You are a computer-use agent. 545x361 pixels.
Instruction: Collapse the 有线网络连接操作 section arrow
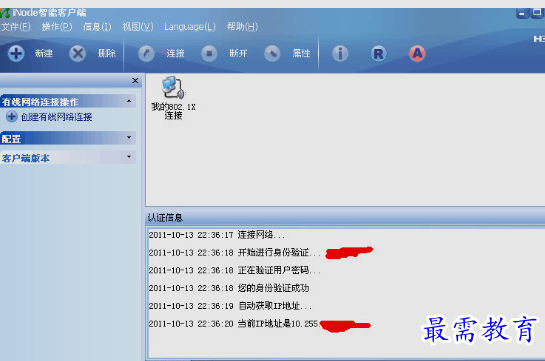pos(129,101)
